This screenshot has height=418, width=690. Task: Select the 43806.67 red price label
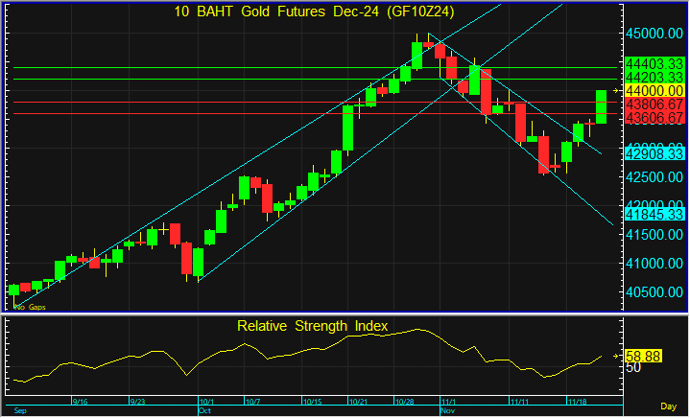(653, 104)
